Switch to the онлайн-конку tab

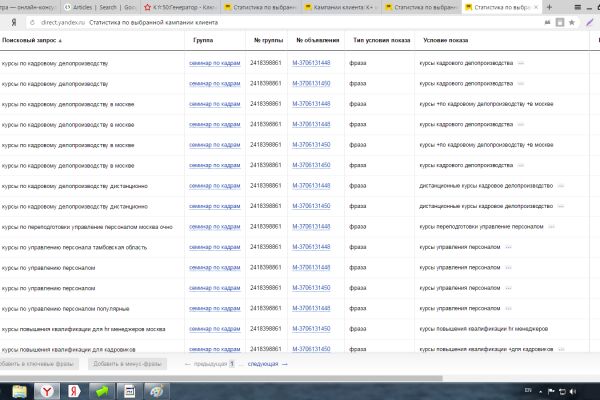click(x=29, y=7)
